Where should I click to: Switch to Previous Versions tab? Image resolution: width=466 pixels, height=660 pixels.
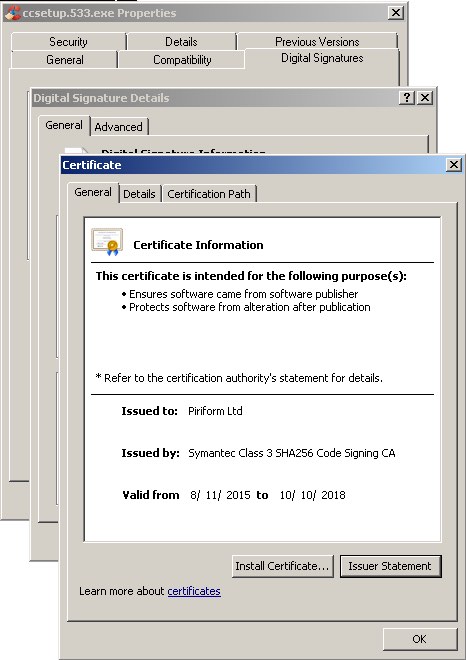[317, 42]
